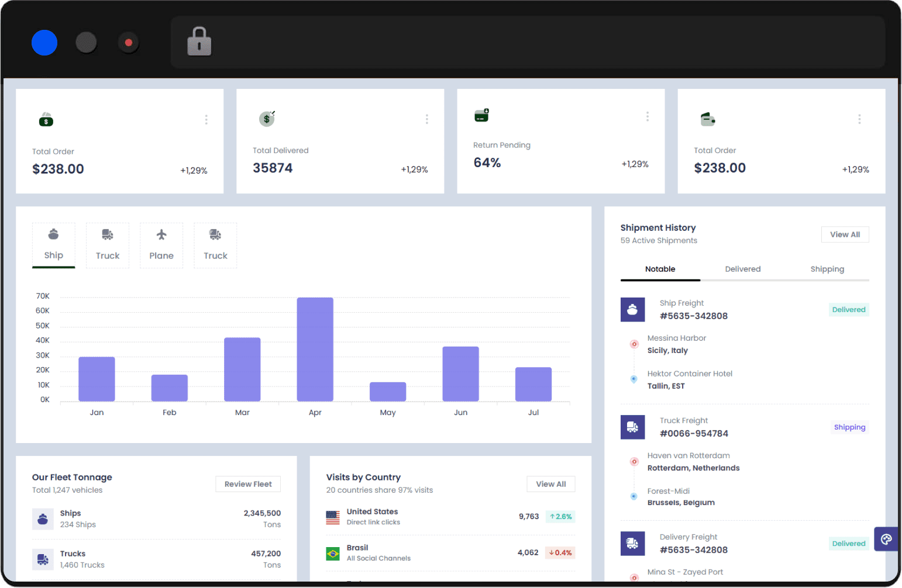Click the card icon on the Return Pending card
The width and height of the screenshot is (902, 588).
pyautogui.click(x=481, y=115)
